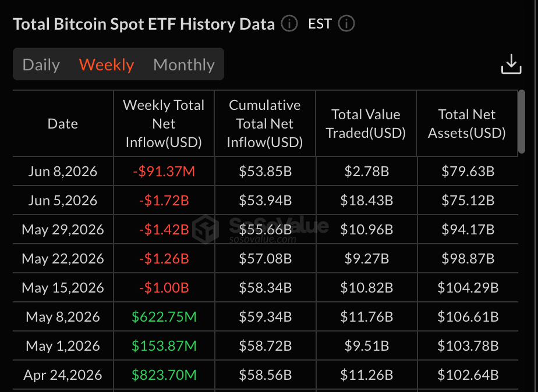Select the Weekly tab
Image resolution: width=538 pixels, height=392 pixels.
[x=107, y=65]
